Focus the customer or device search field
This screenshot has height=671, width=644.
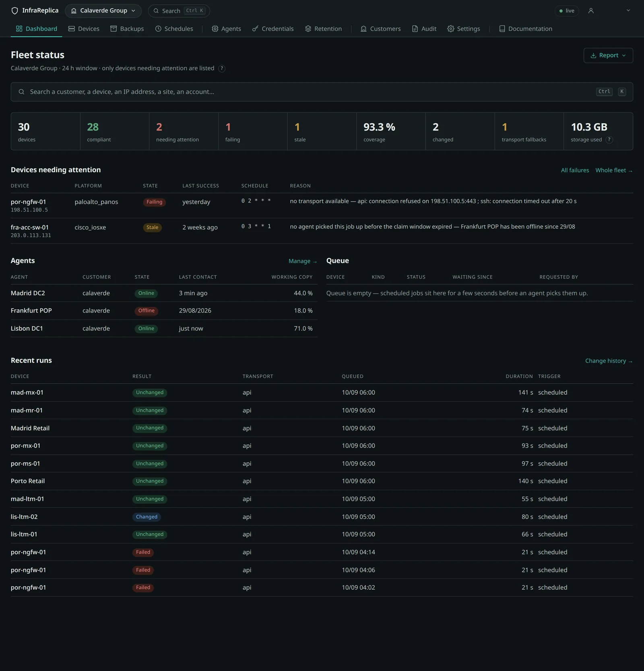point(322,92)
